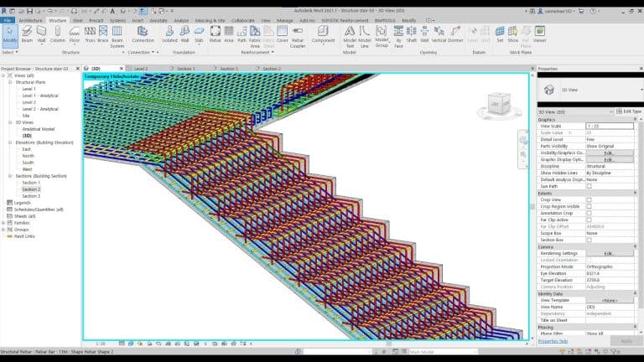Select the Path reinforcement tool
The height and width of the screenshot is (362, 644).
click(x=241, y=34)
